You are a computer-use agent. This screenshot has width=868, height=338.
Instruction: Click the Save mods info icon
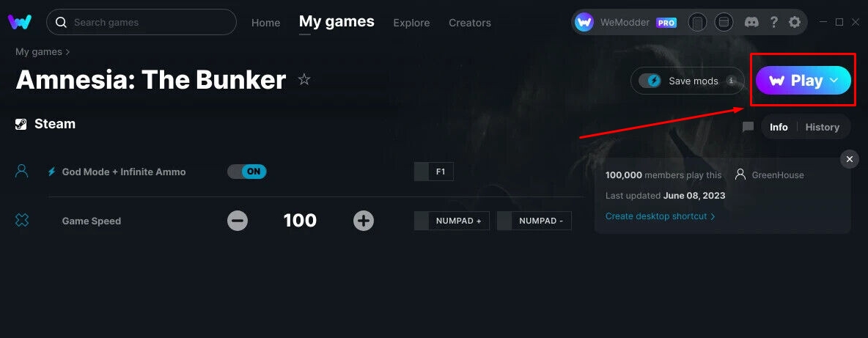click(x=731, y=81)
